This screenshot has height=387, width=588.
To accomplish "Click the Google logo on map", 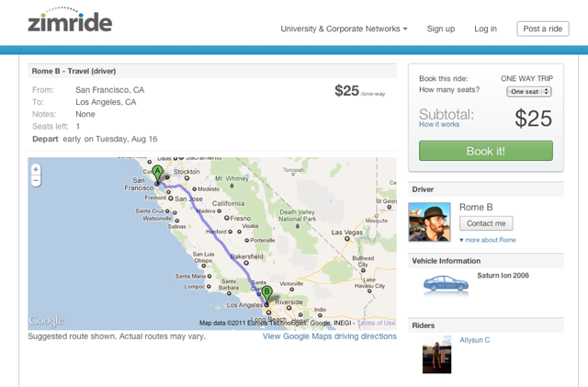I will pyautogui.click(x=47, y=321).
